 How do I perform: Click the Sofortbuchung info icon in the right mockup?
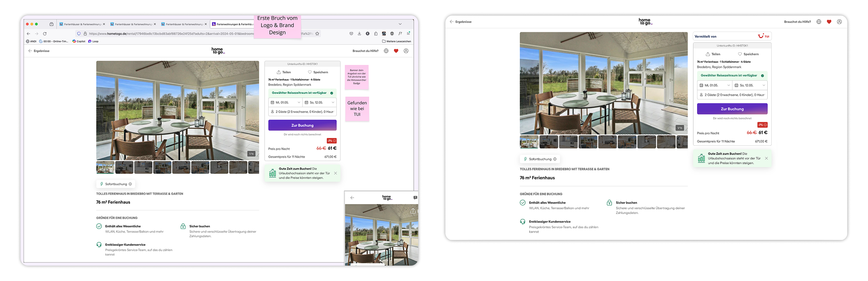[x=555, y=159]
